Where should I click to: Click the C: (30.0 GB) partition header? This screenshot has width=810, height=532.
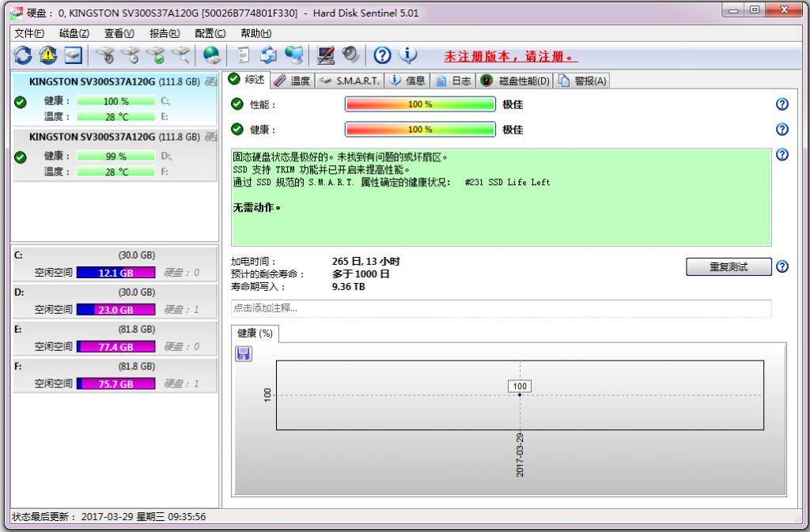[115, 255]
